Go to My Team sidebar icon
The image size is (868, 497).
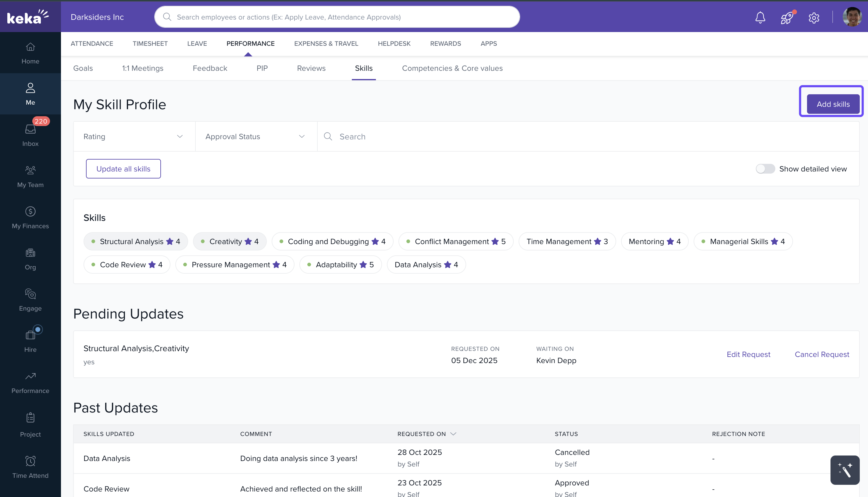pyautogui.click(x=30, y=176)
